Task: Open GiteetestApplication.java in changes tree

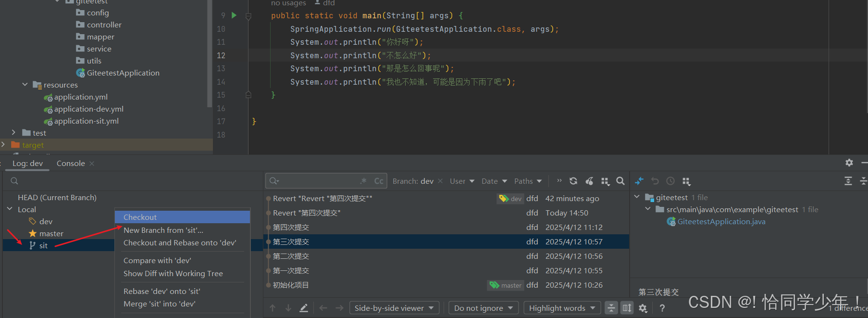Action: (721, 221)
